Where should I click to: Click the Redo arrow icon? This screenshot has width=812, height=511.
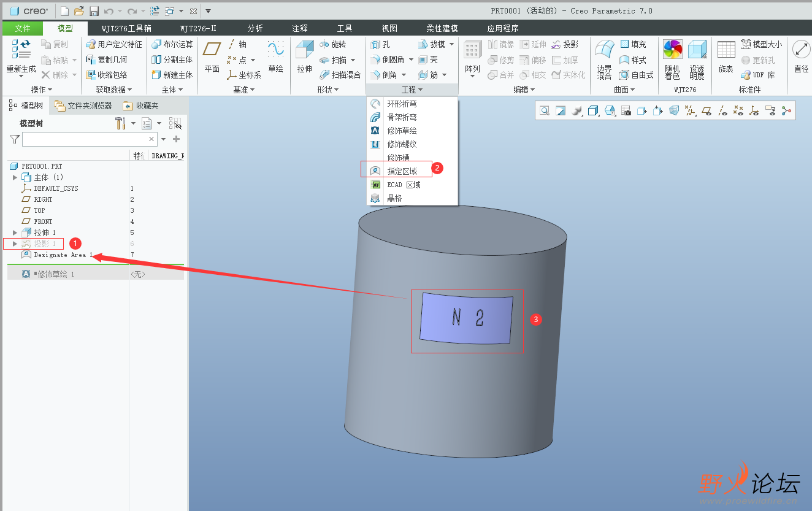pos(132,11)
